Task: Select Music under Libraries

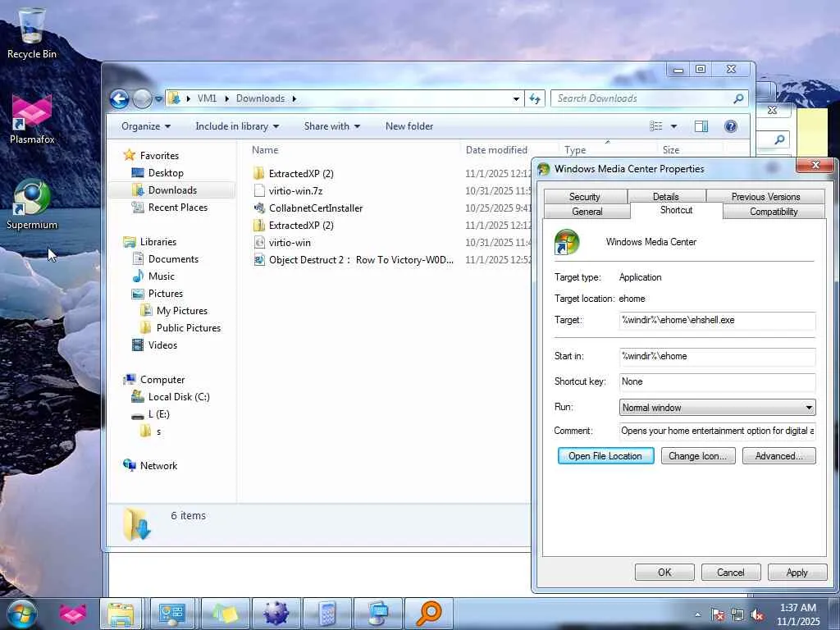Action: coord(162,276)
